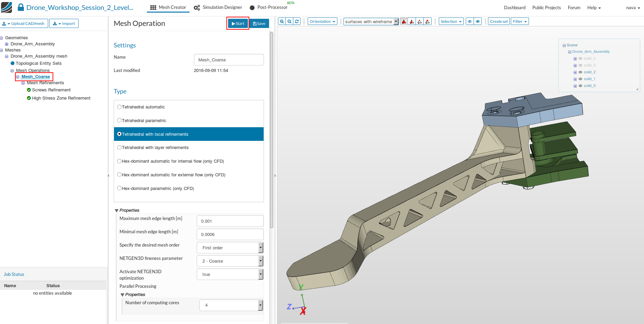The height and width of the screenshot is (324, 644).
Task: Expand solid_2 in scene tree
Action: (575, 72)
